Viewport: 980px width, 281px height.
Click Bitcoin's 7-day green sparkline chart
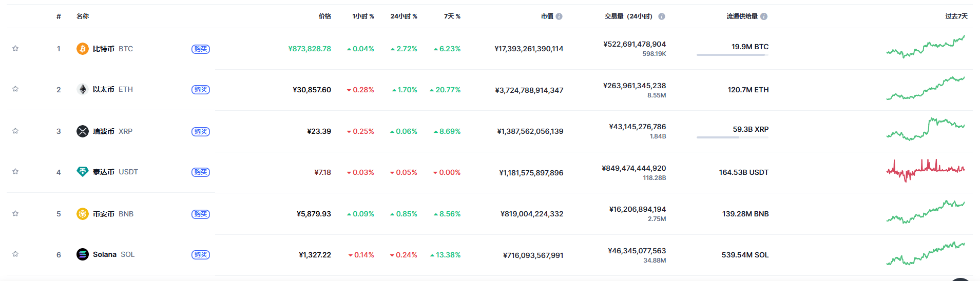[926, 46]
